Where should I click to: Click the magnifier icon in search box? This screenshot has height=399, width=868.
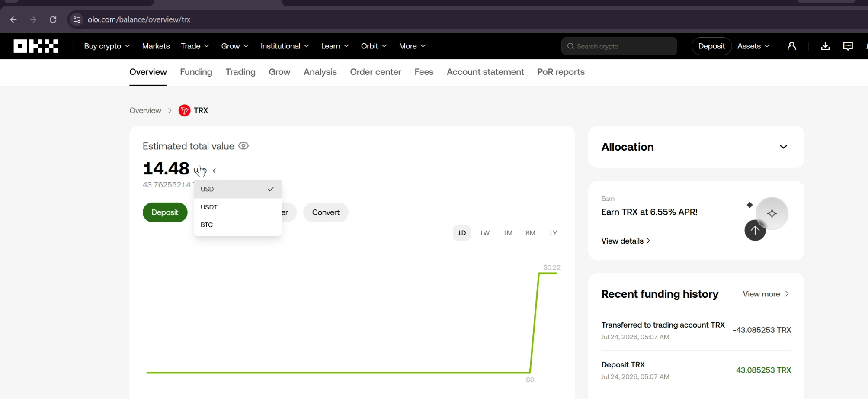(570, 46)
